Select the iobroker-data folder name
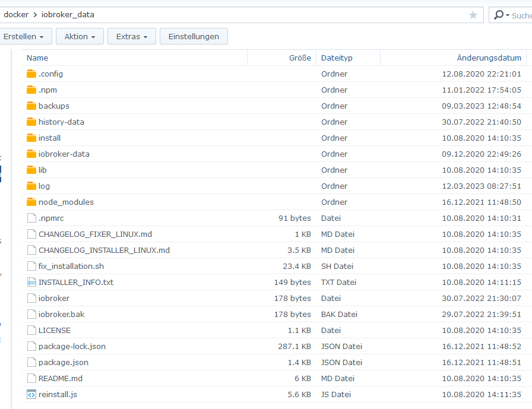532x409 pixels. pos(64,154)
